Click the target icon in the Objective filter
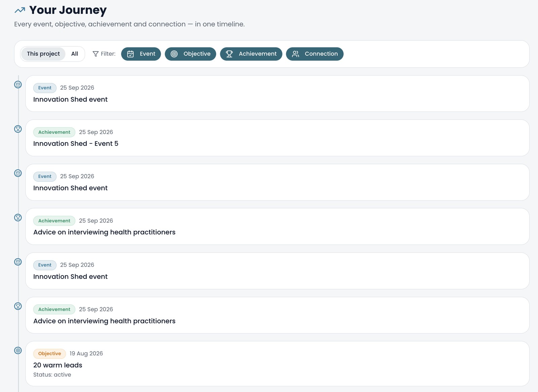The height and width of the screenshot is (392, 538). 174,54
